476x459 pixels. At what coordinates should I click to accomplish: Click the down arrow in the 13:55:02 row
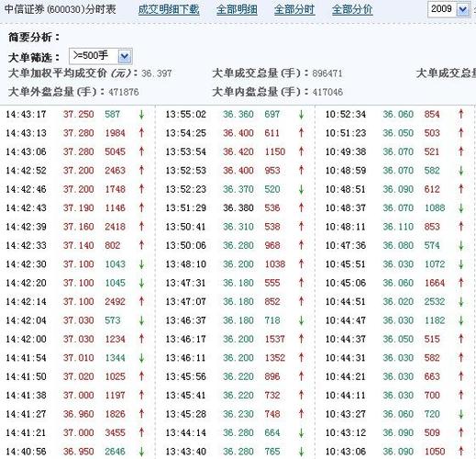(x=301, y=115)
